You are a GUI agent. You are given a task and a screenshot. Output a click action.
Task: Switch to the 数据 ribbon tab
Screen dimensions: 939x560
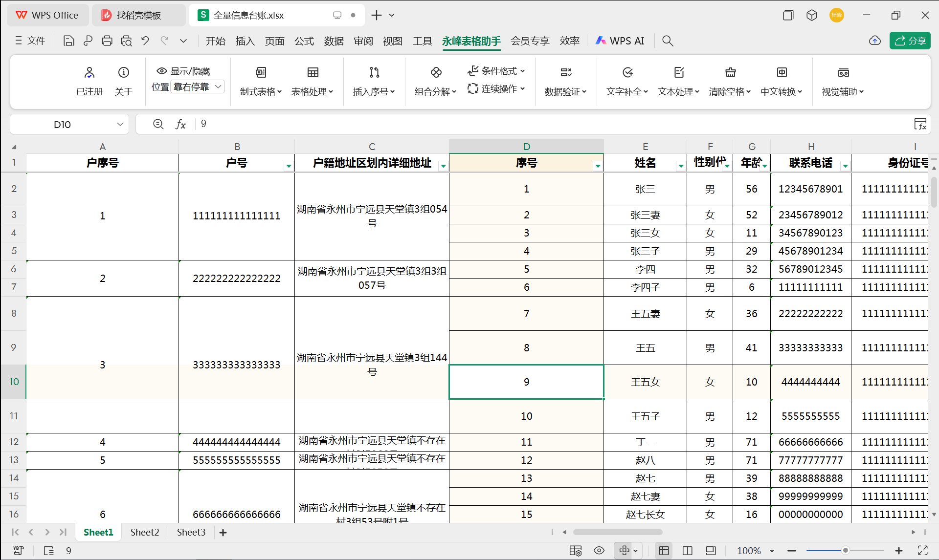click(334, 41)
